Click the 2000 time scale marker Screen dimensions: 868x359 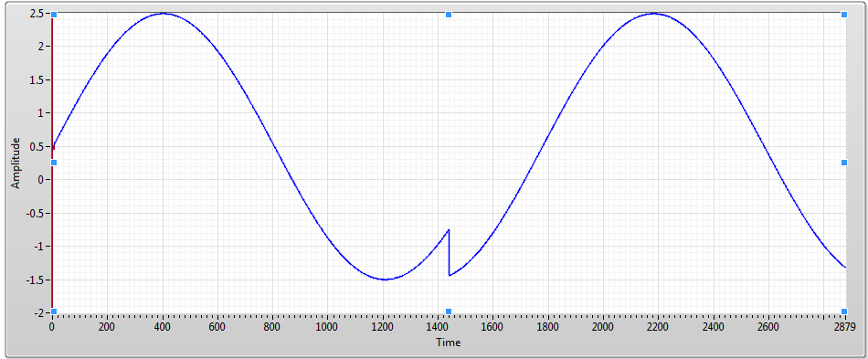click(x=602, y=326)
